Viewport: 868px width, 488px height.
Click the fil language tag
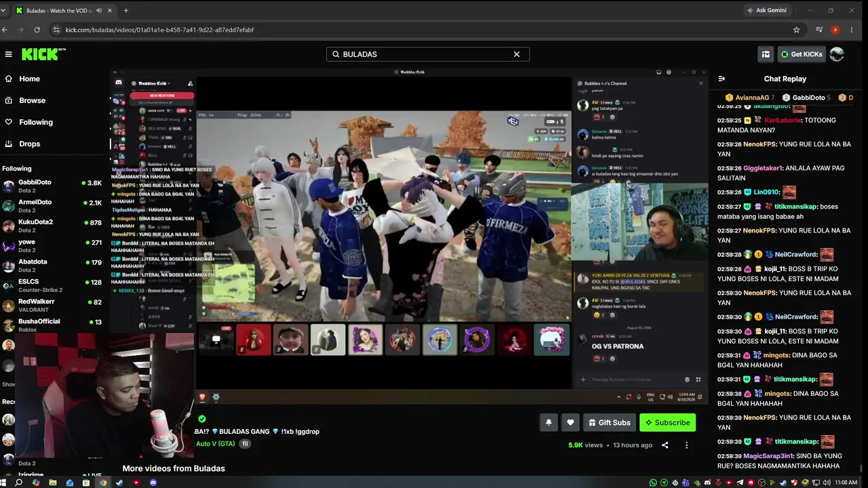(x=245, y=444)
